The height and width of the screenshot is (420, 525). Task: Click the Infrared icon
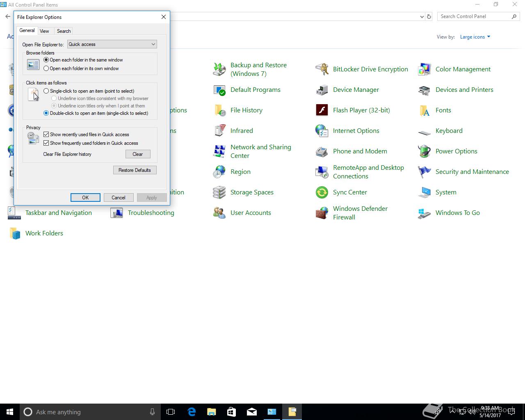pos(219,131)
